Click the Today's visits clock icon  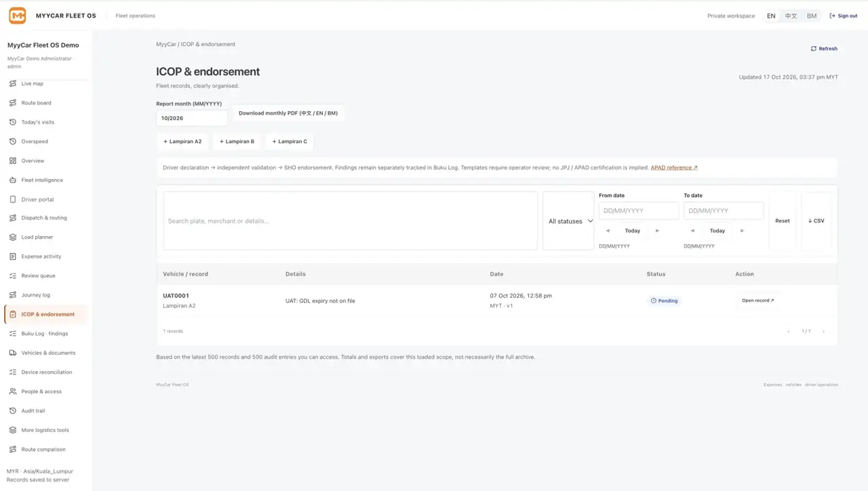point(13,122)
